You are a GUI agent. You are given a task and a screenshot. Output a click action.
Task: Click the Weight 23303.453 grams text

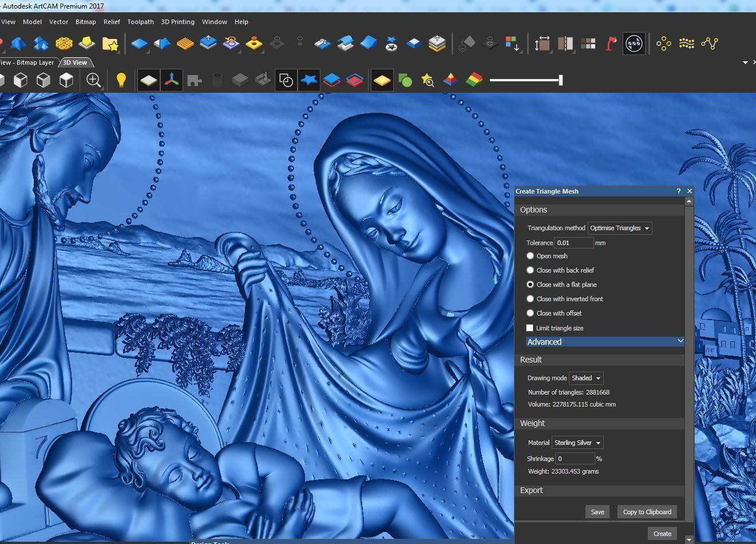[563, 471]
